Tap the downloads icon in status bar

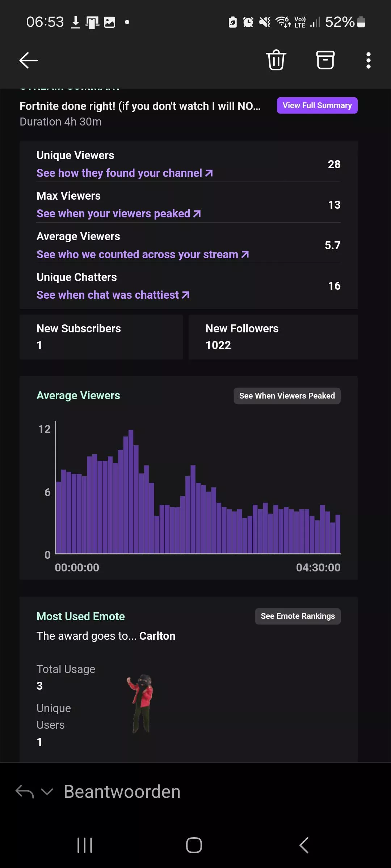(76, 22)
